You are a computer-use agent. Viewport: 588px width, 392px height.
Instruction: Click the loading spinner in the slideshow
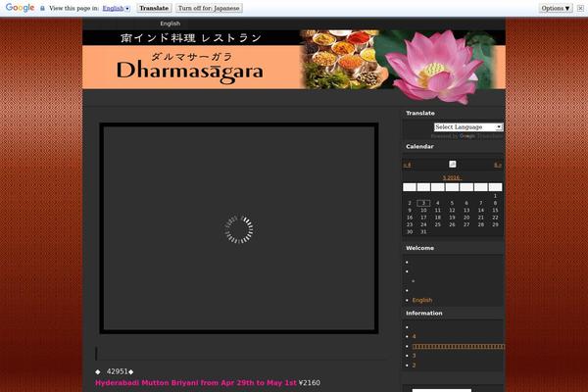pyautogui.click(x=239, y=229)
